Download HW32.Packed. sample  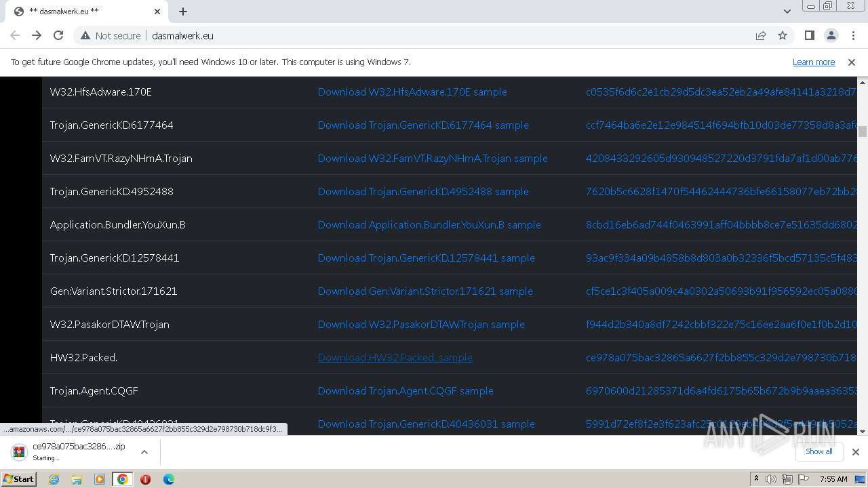395,357
